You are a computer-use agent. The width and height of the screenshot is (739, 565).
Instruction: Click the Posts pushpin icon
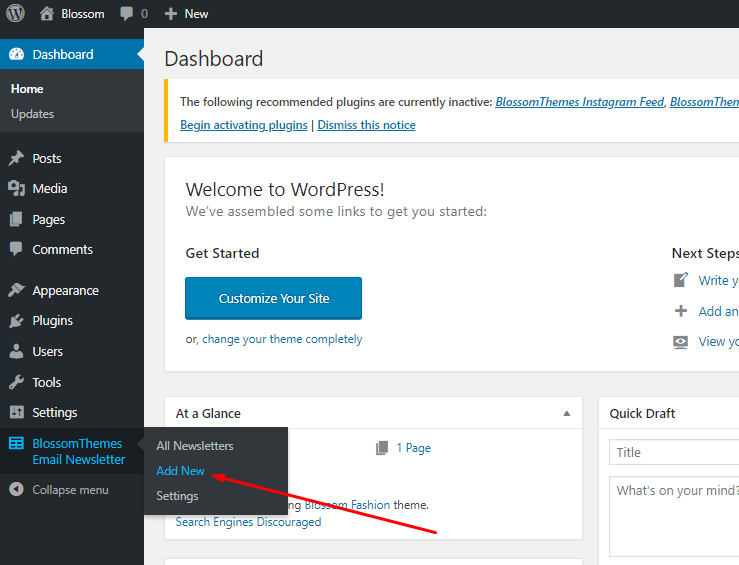click(x=16, y=158)
